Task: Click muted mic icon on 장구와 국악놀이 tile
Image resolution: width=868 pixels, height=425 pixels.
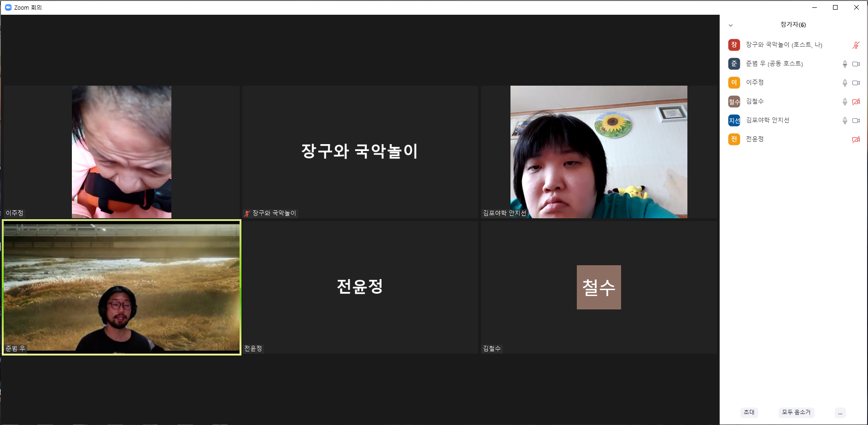Action: coord(247,213)
